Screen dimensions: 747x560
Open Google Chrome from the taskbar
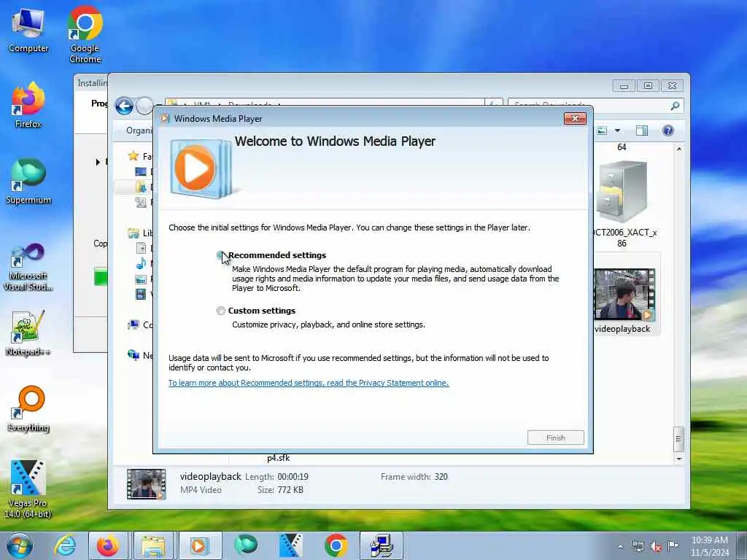click(x=336, y=545)
